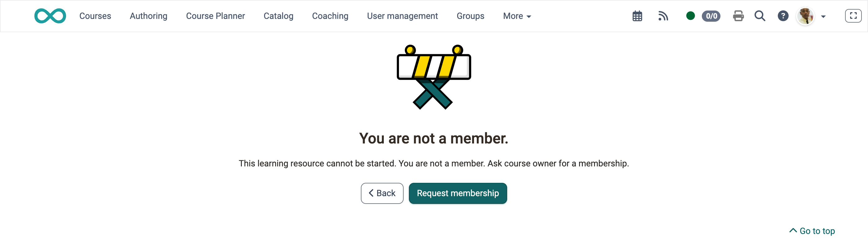Switch to the Authoring tab
Screen dimensions: 868x251
[148, 16]
